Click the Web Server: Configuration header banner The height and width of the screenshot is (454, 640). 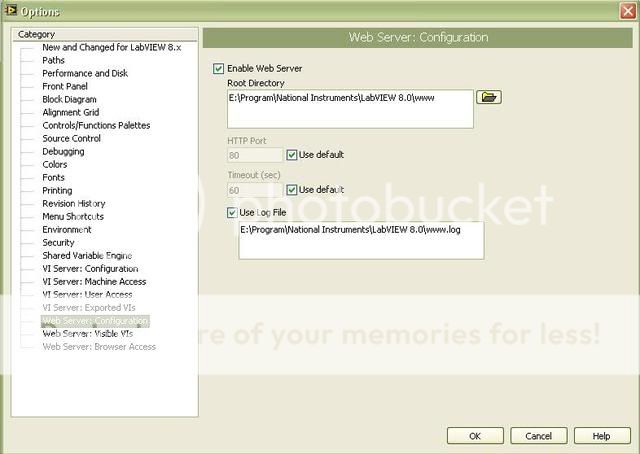[418, 38]
